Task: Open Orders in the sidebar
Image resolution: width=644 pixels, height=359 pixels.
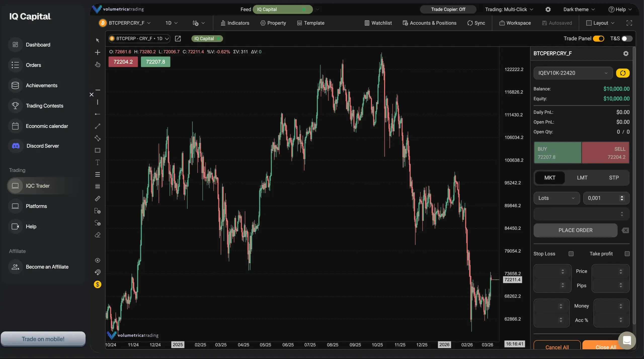Action: coord(33,65)
